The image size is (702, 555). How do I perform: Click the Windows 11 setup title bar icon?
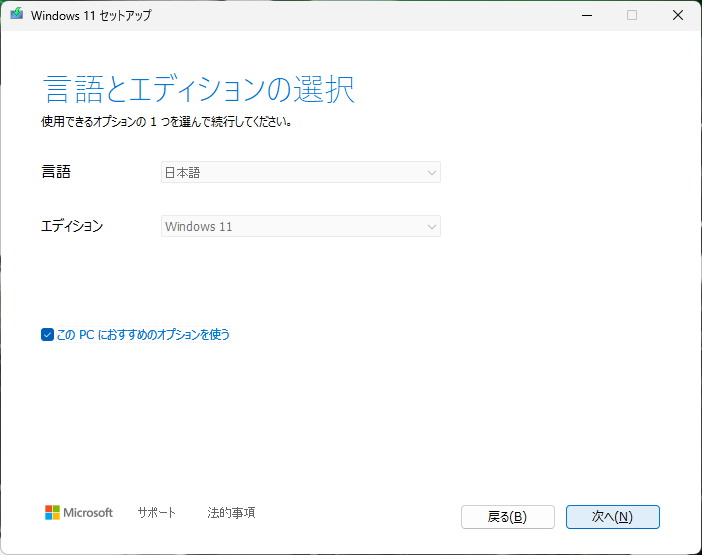pyautogui.click(x=17, y=14)
